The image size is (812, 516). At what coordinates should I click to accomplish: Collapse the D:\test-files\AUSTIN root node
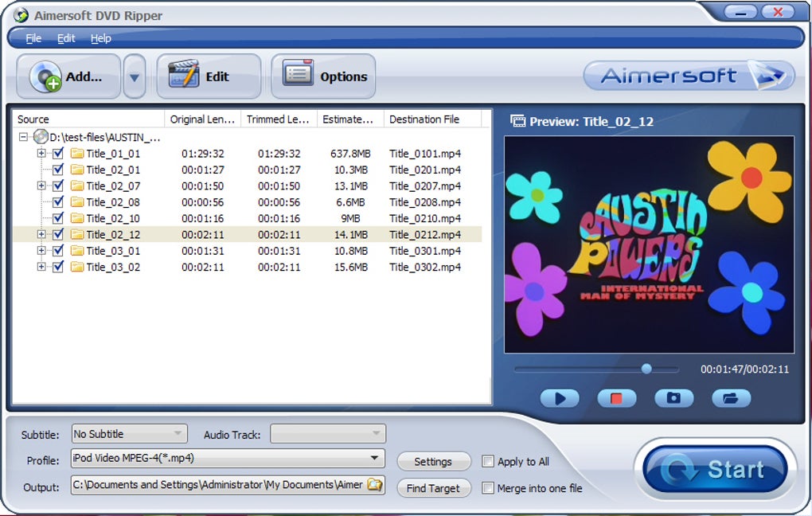[23, 137]
